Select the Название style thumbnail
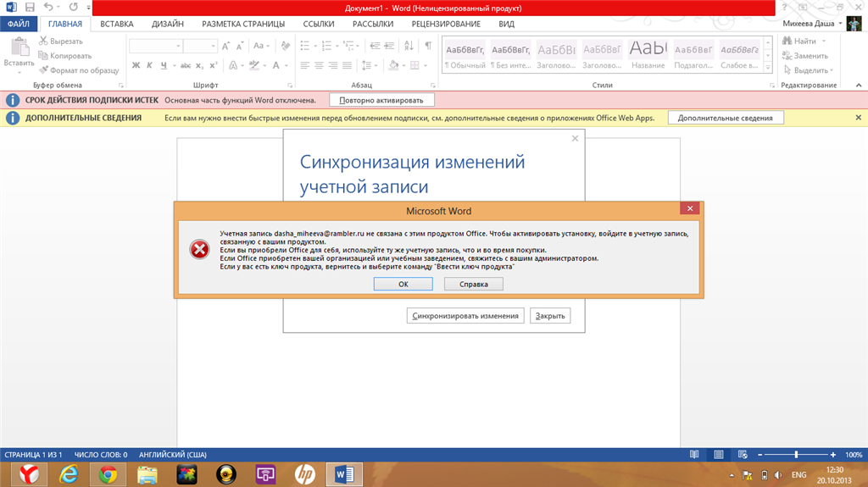 click(x=648, y=55)
